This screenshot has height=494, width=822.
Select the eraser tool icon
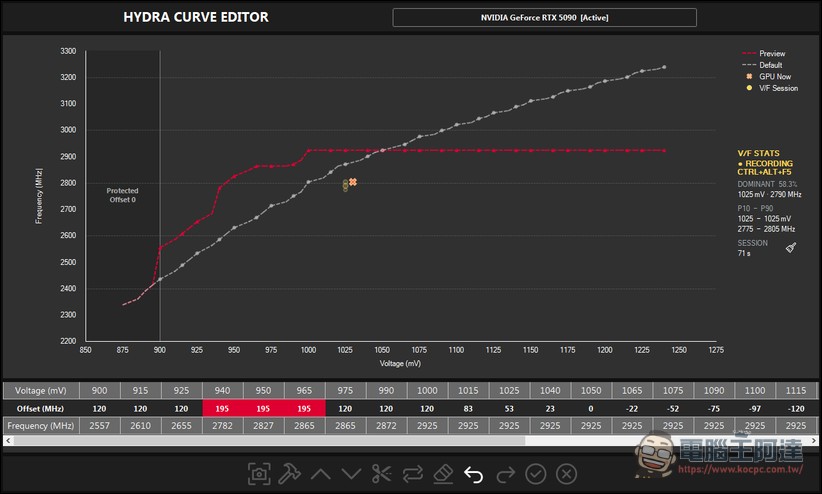444,474
